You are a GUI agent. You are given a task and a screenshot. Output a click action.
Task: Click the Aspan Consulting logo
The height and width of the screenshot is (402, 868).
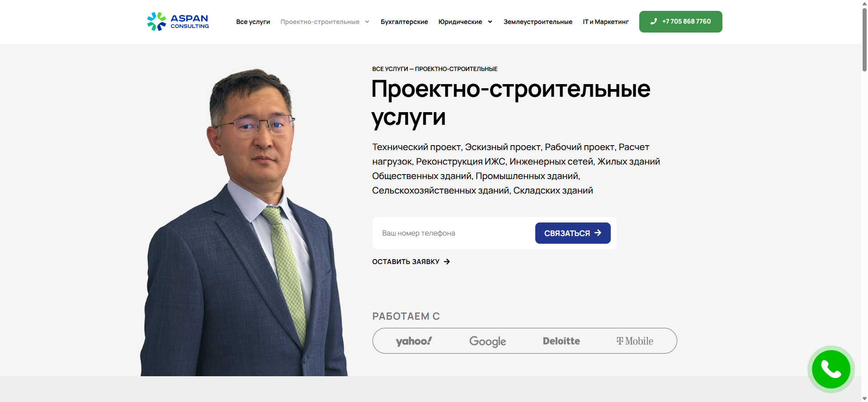tap(178, 21)
